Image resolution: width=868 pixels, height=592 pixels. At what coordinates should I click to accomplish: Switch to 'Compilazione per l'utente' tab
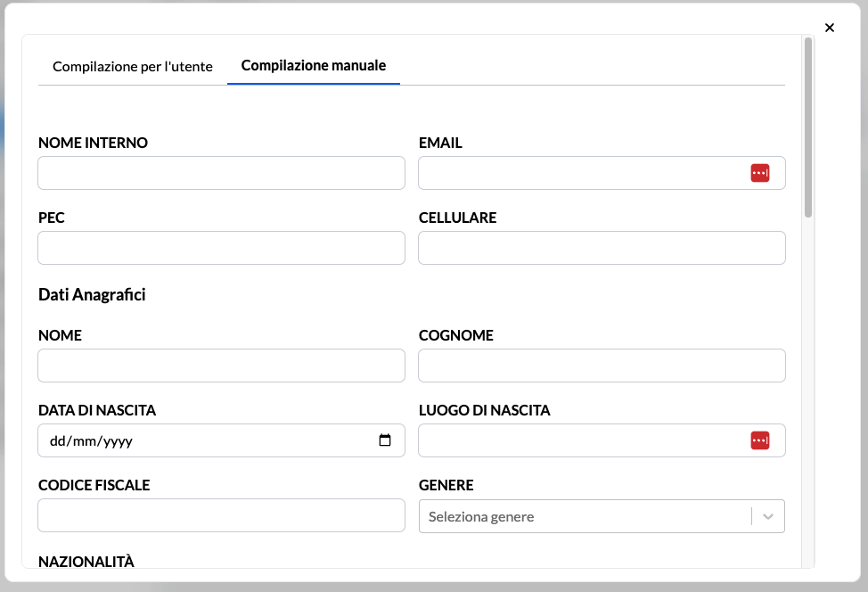[x=132, y=66]
